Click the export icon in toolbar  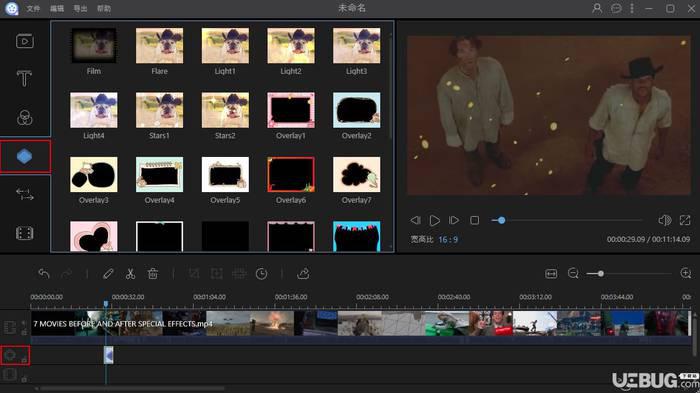(303, 273)
